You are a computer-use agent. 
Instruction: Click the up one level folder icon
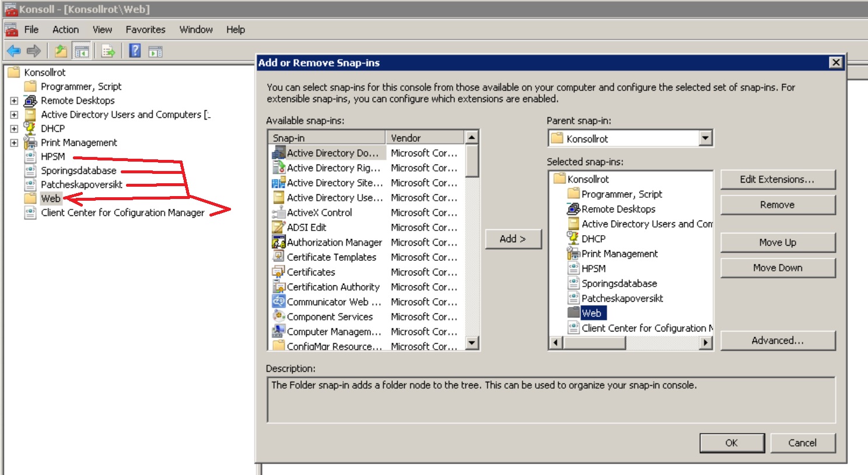[x=61, y=51]
